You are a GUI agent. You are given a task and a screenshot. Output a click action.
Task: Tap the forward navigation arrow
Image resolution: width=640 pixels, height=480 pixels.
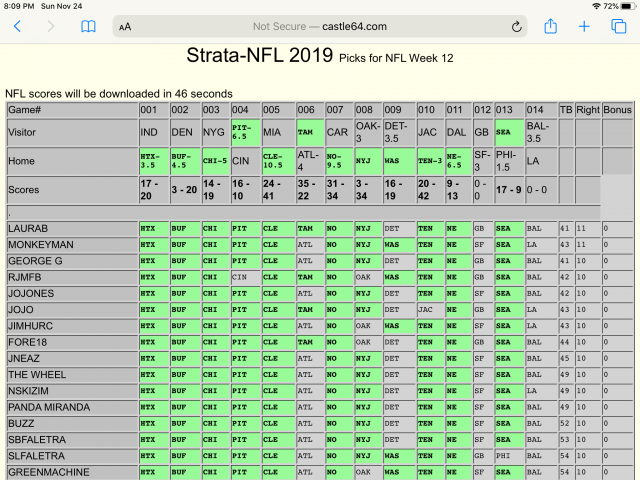click(51, 27)
